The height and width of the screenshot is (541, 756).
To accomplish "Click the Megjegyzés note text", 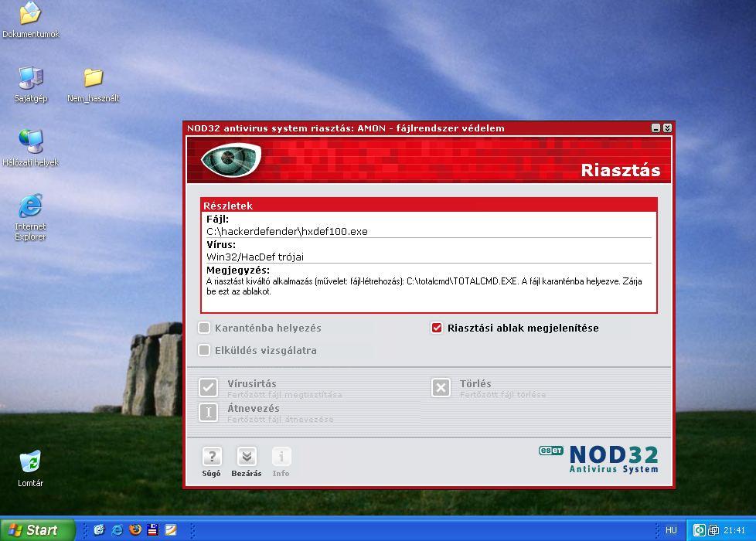I will (x=424, y=287).
